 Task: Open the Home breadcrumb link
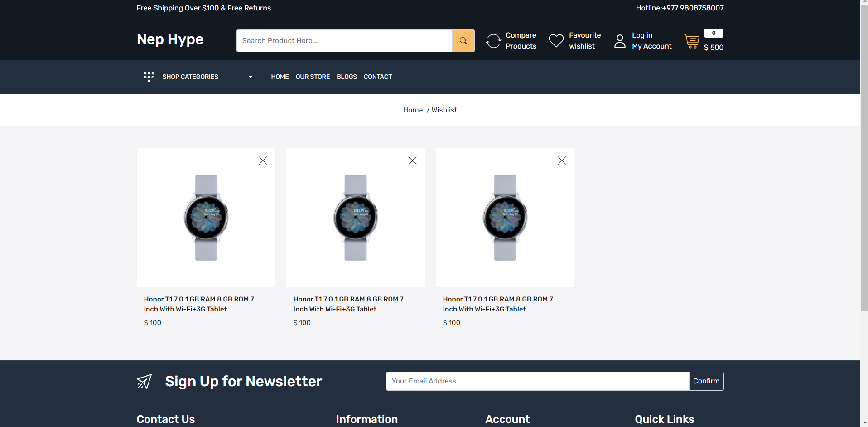point(412,110)
